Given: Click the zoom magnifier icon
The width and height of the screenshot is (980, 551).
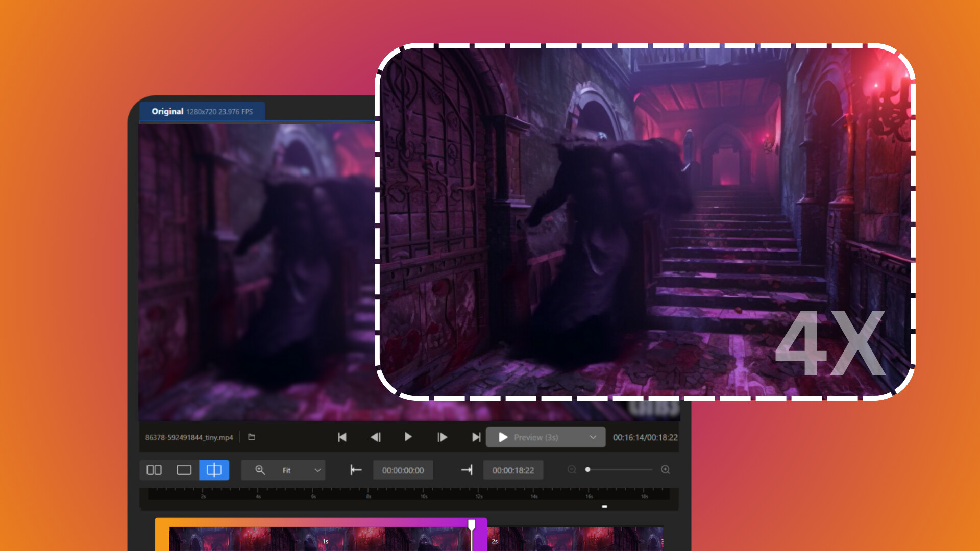Looking at the screenshot, I should (260, 470).
